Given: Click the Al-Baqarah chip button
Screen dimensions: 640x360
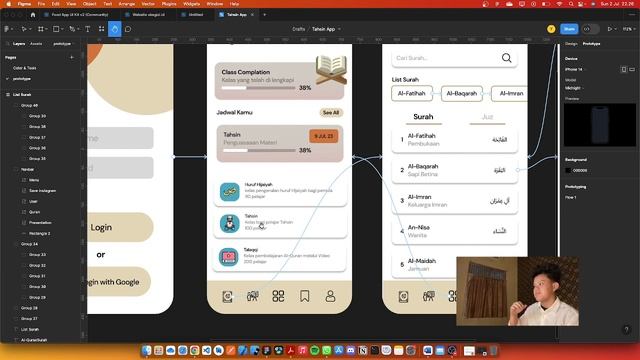Looking at the screenshot, I should (462, 93).
